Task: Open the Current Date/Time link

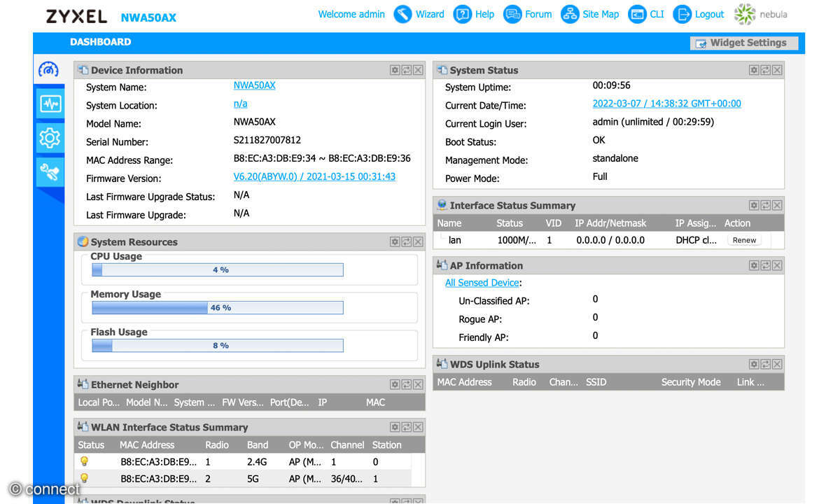Action: (666, 104)
